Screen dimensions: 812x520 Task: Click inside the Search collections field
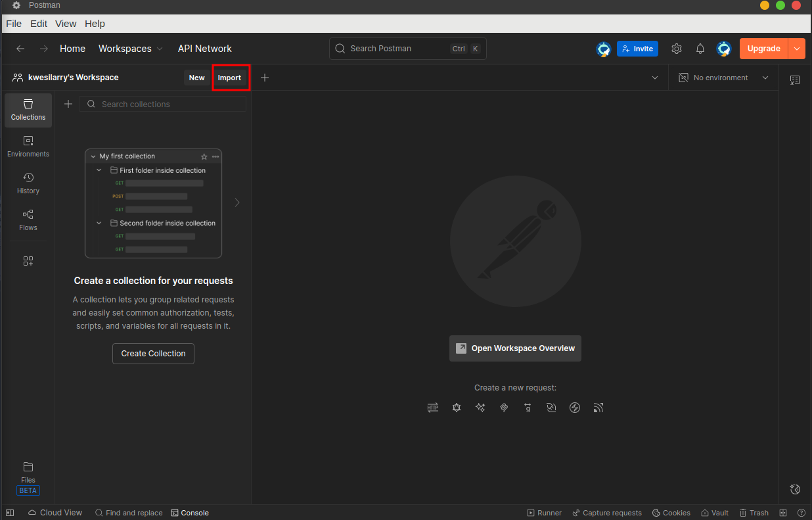tap(162, 104)
